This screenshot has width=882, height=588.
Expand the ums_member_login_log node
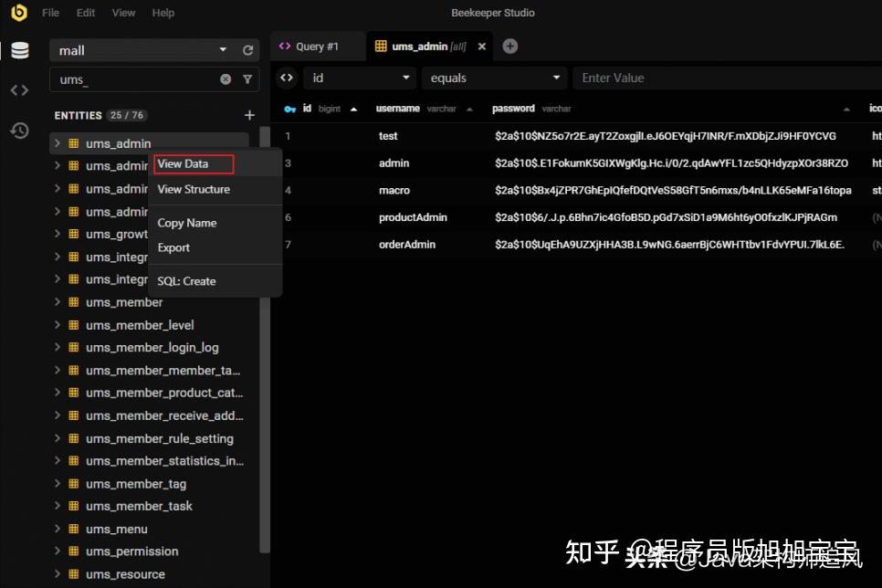pos(57,347)
